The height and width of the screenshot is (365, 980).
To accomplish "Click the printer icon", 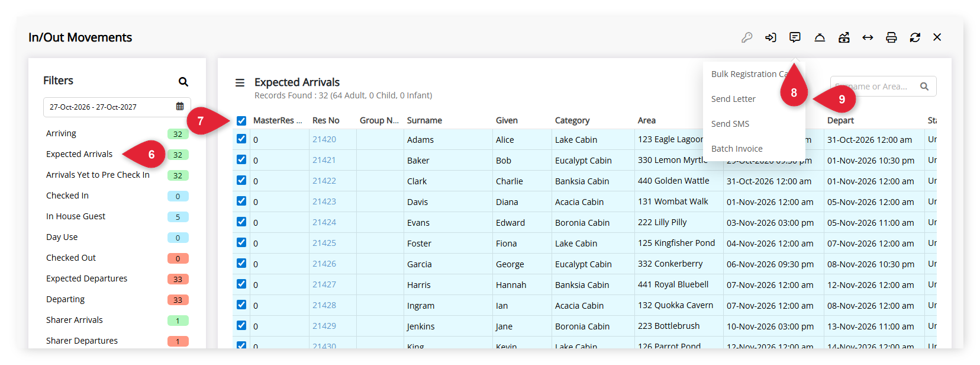I will 891,37.
